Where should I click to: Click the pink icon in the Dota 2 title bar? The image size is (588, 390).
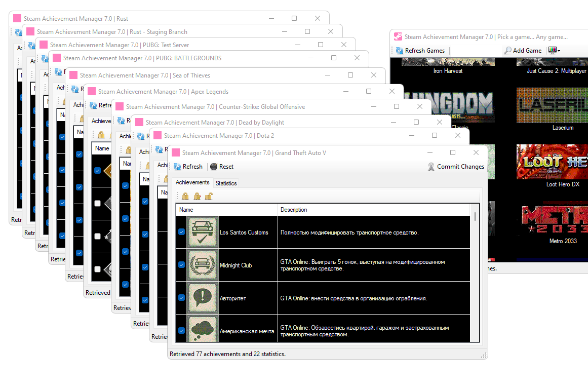coord(158,135)
